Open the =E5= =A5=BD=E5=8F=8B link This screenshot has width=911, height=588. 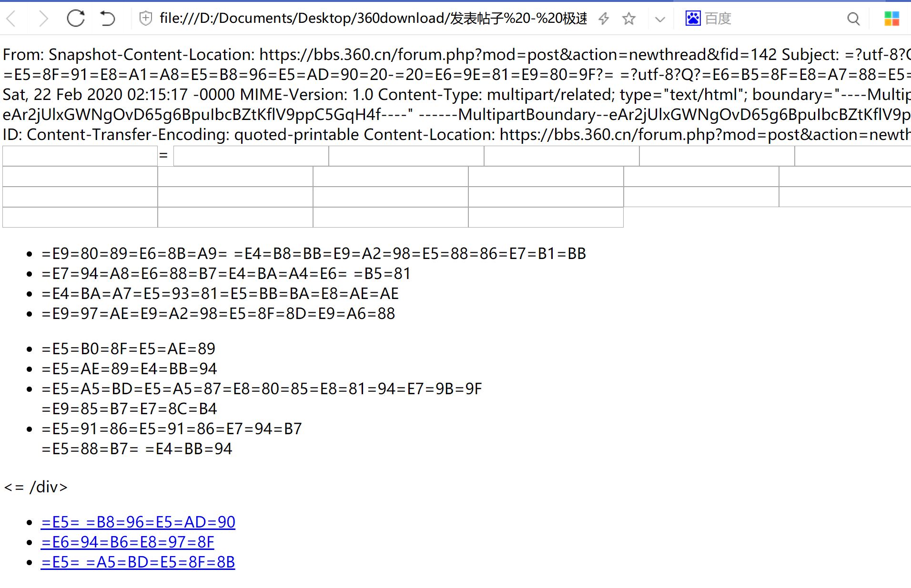138,562
